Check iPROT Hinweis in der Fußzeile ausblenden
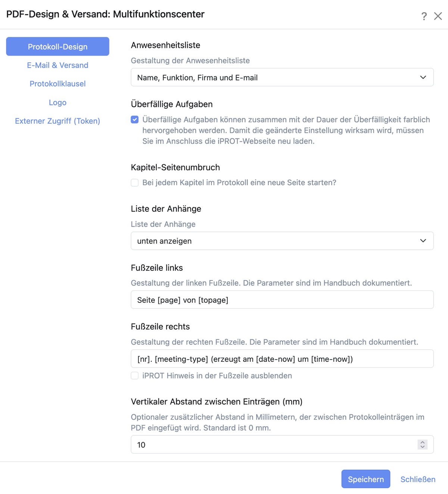The width and height of the screenshot is (448, 494). click(135, 376)
